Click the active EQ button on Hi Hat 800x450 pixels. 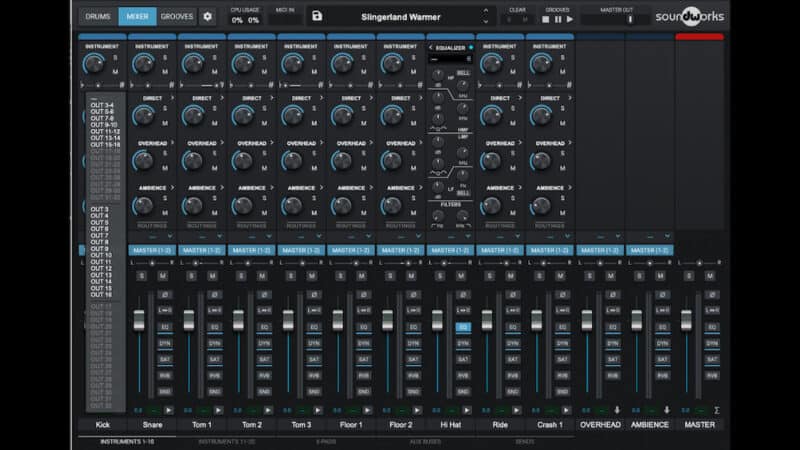(463, 327)
